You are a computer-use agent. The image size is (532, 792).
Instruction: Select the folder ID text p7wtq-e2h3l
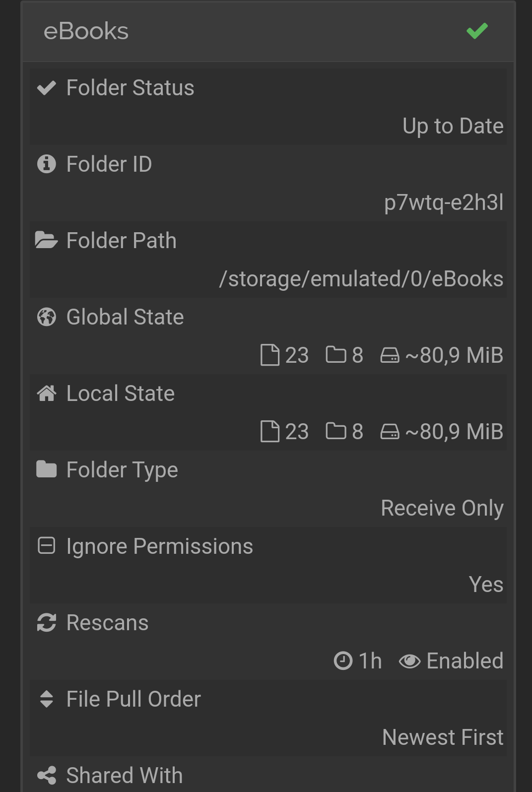coord(444,203)
